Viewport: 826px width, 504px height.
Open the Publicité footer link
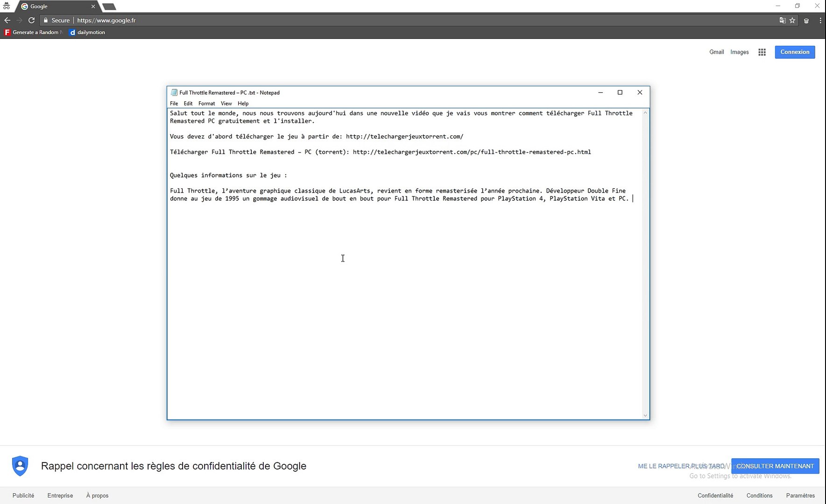23,496
